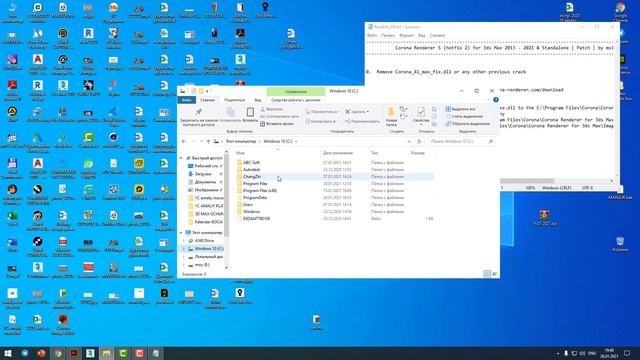Expand the A360 Drive tree node
640x360 pixels.
(184, 241)
